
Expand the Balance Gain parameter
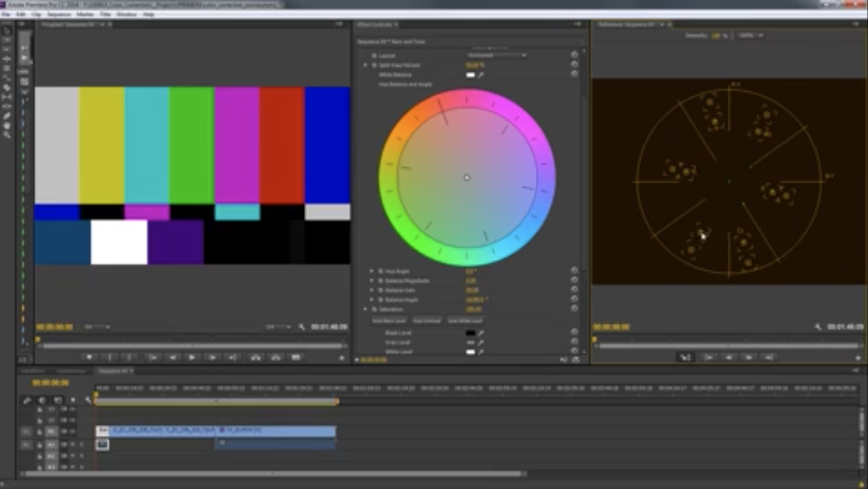(371, 290)
